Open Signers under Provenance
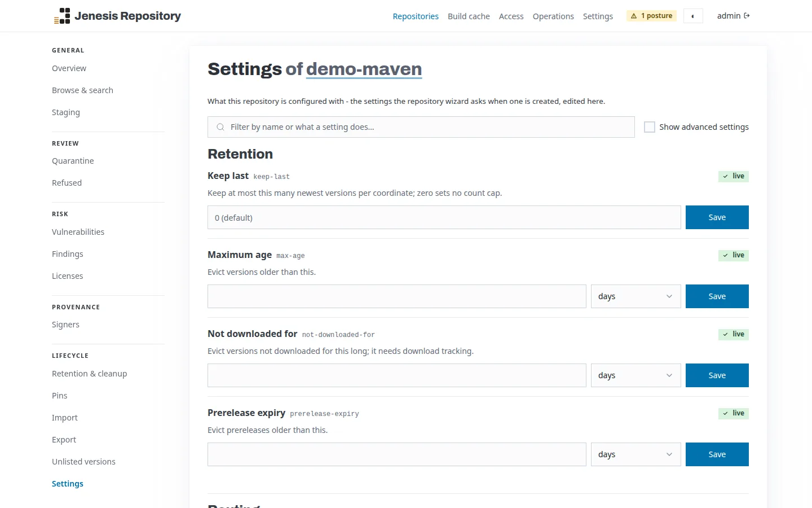Viewport: 812px width, 508px height. coord(65,325)
